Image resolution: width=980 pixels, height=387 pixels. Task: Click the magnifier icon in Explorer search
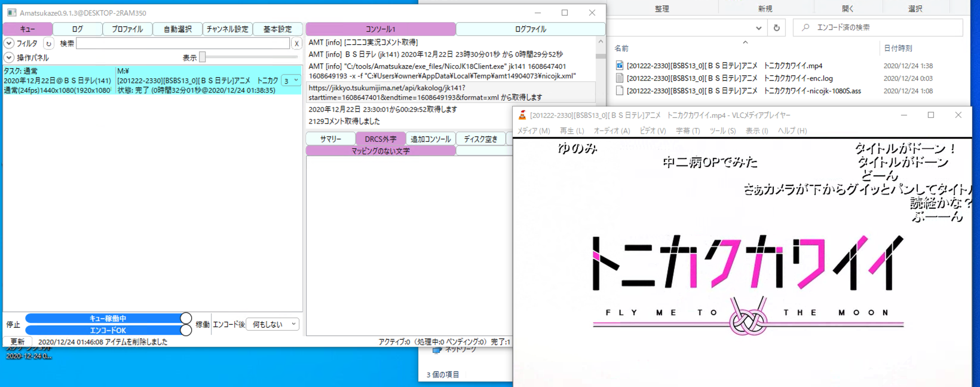806,28
